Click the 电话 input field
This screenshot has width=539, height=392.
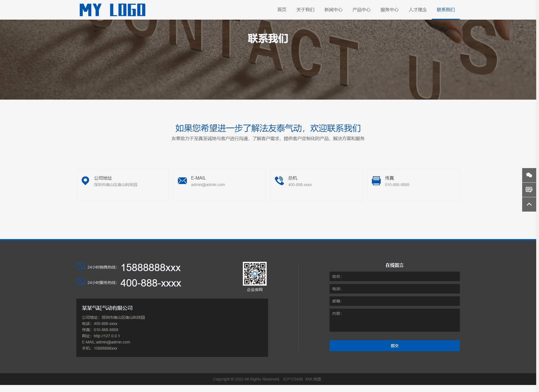395,289
